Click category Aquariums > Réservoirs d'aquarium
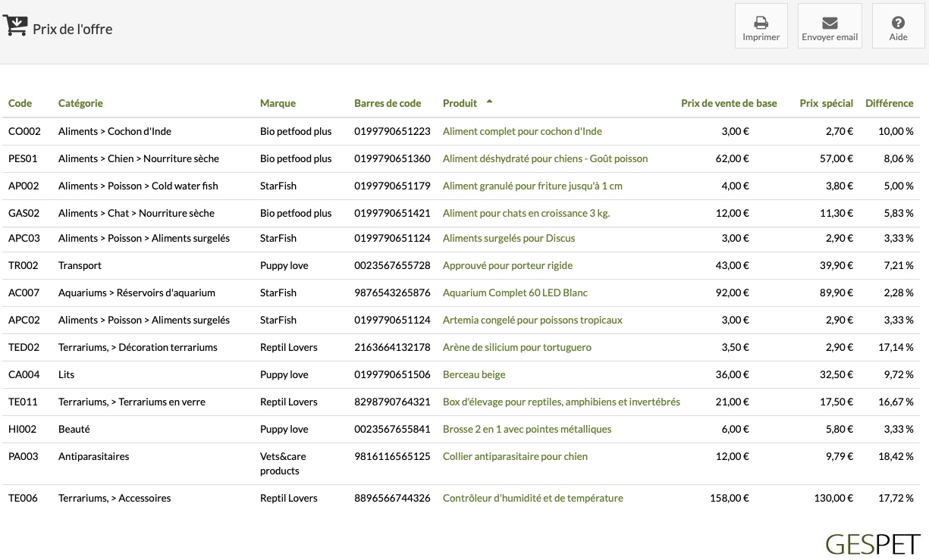The height and width of the screenshot is (560, 929). (x=137, y=293)
